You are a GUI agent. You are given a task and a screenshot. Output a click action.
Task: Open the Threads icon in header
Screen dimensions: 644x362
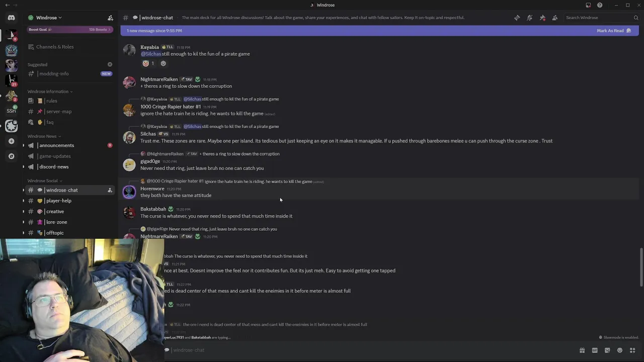tap(517, 18)
